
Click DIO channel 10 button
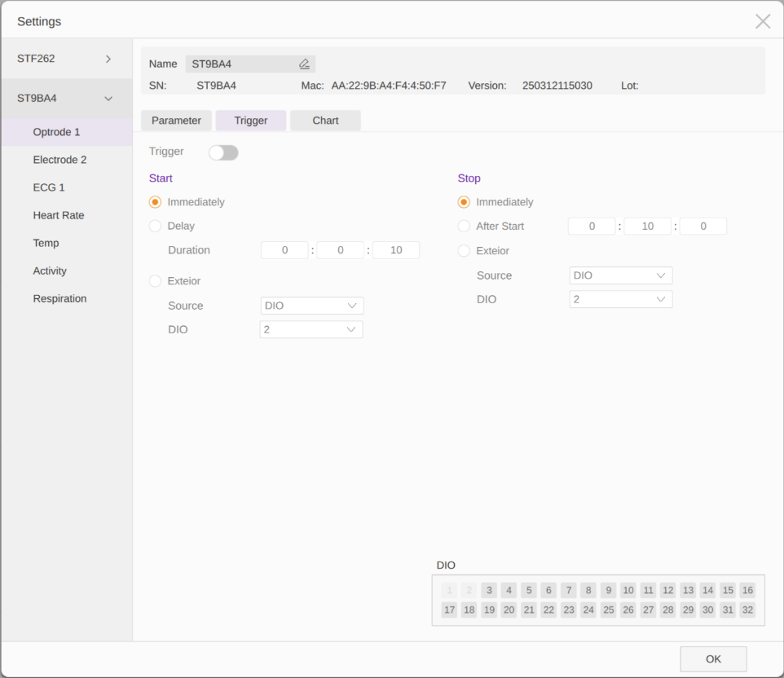(x=628, y=590)
